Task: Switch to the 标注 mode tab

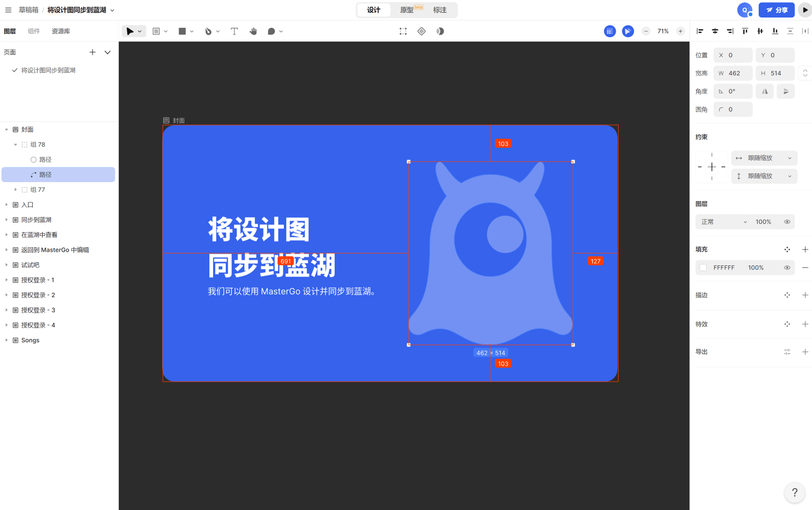Action: coord(440,10)
